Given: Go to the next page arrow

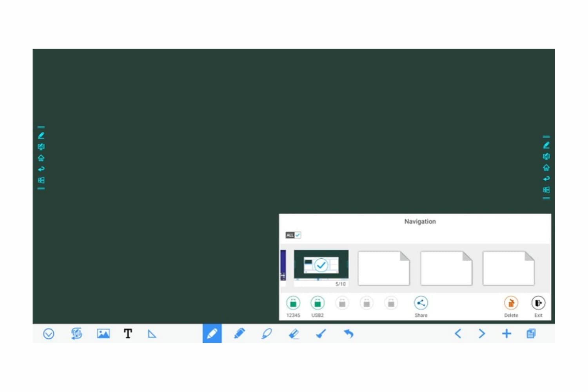Looking at the screenshot, I should pyautogui.click(x=482, y=334).
